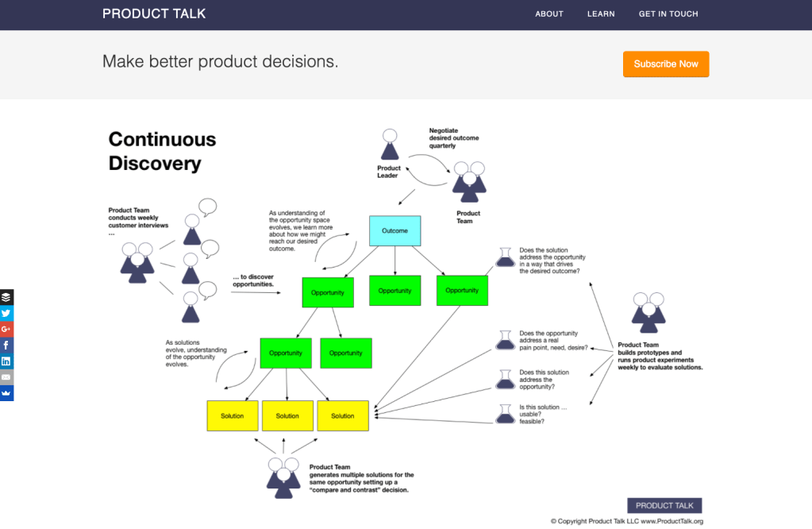Click the team icon generating multiple solutions
Viewport: 812px width, 529px height.
tap(283, 477)
